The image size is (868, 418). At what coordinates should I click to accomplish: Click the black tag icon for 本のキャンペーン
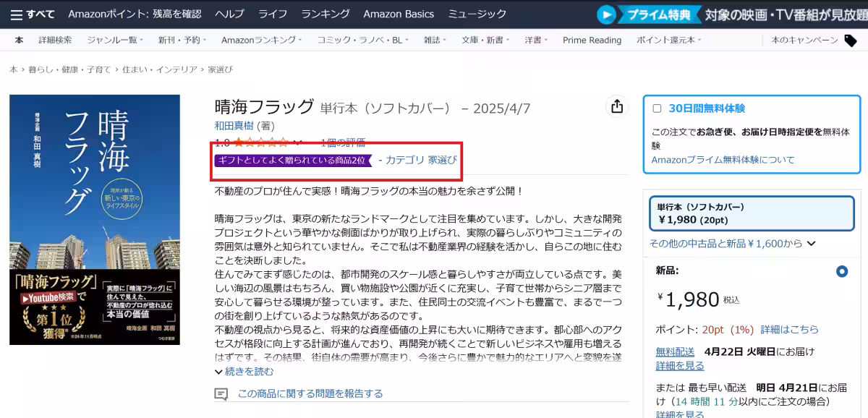[x=851, y=40]
